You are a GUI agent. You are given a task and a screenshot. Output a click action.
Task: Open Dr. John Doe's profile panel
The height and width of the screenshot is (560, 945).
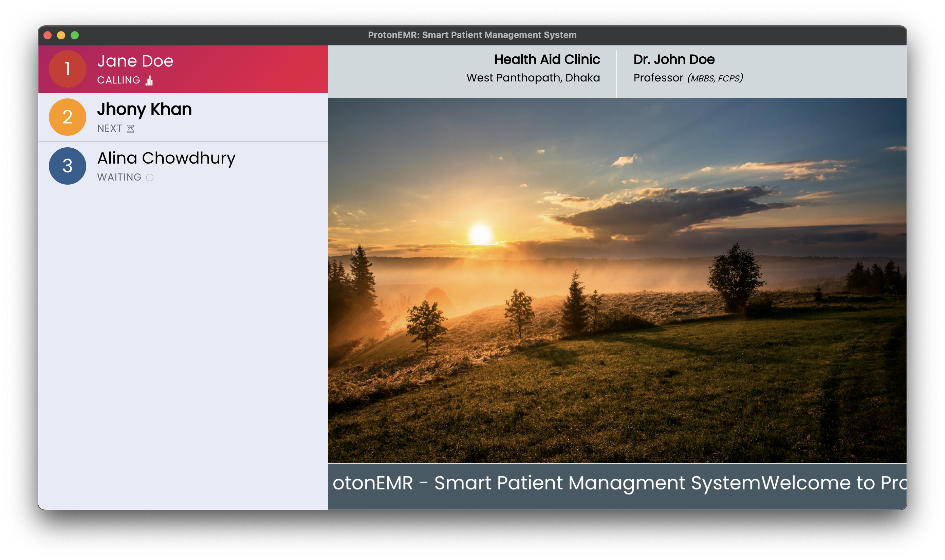pos(674,59)
